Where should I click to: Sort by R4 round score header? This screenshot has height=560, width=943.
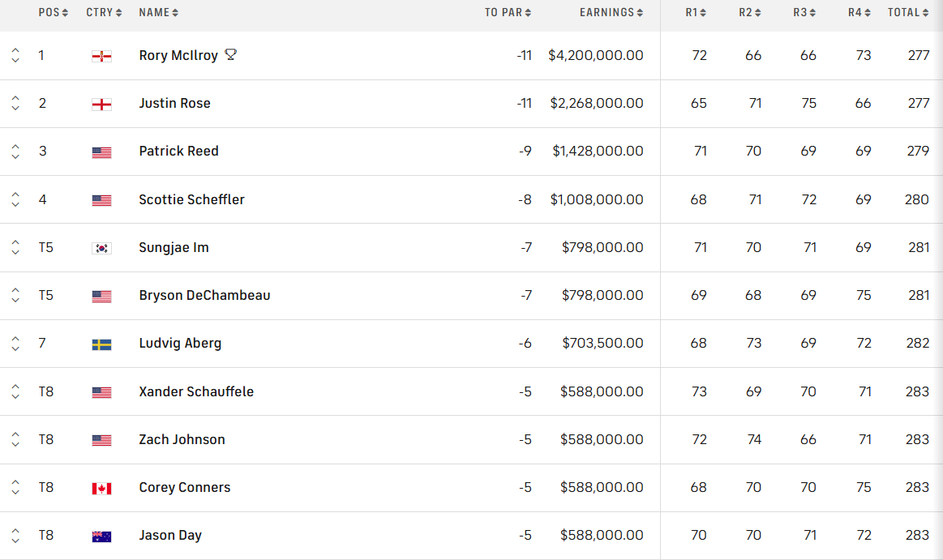859,12
